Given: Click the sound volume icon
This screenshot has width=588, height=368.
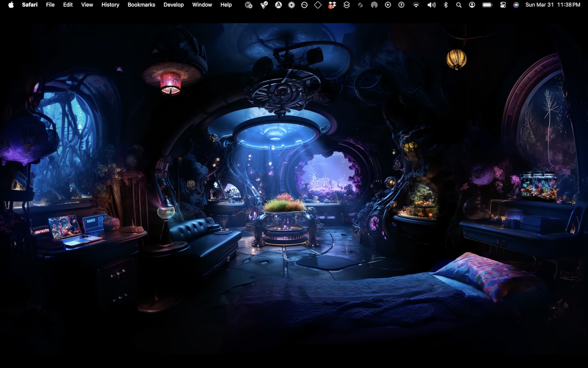Looking at the screenshot, I should point(431,5).
